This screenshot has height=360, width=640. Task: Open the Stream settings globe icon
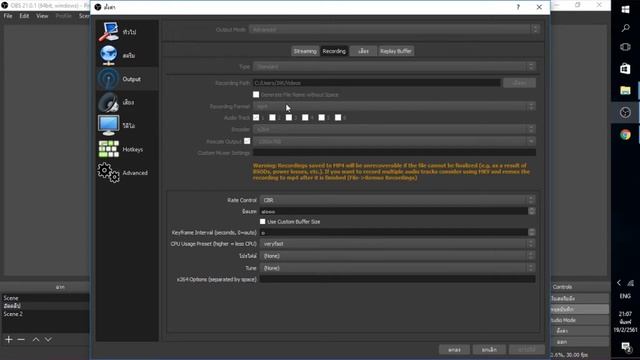click(109, 55)
